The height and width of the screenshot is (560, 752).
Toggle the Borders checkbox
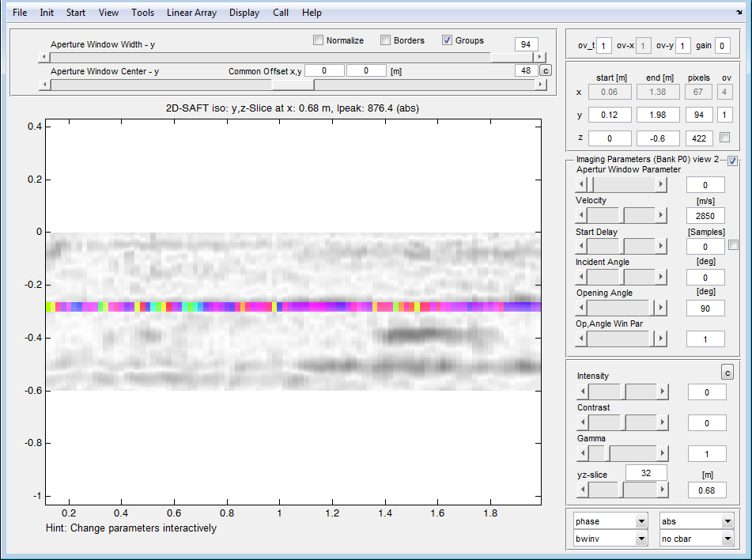click(x=385, y=40)
